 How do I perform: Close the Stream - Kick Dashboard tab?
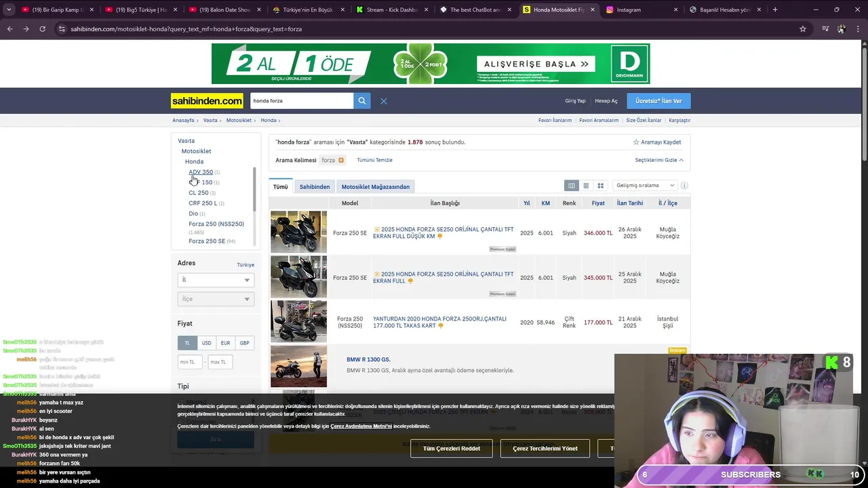[425, 9]
